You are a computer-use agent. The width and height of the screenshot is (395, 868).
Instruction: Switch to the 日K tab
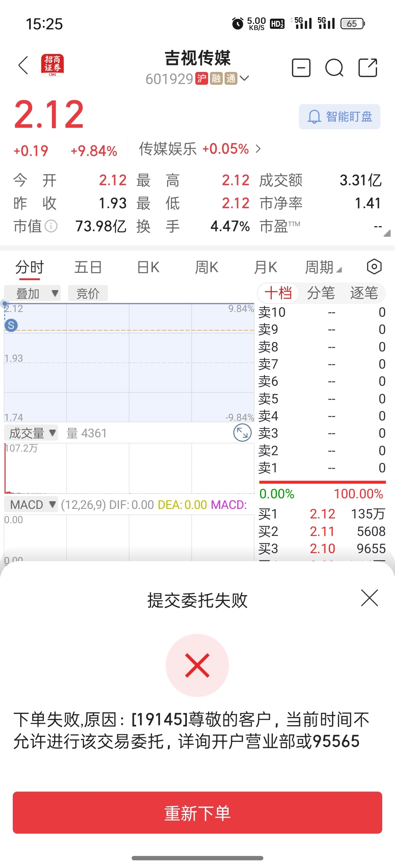[x=148, y=267]
